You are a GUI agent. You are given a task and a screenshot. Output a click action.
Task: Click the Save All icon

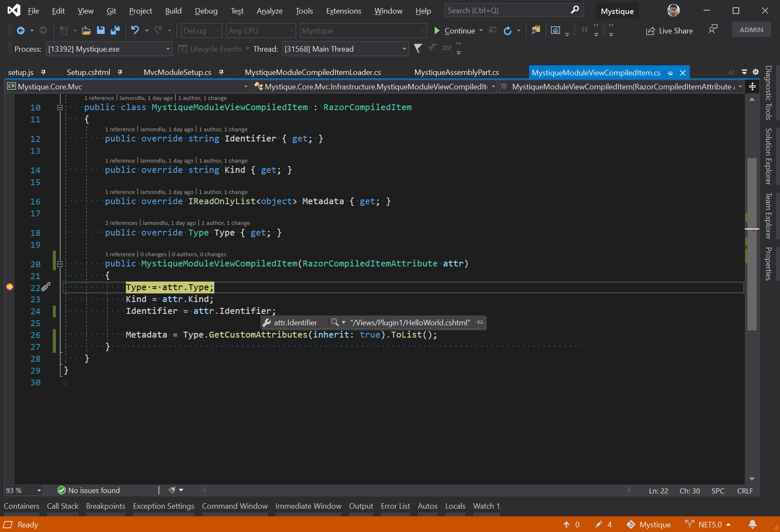[x=115, y=30]
